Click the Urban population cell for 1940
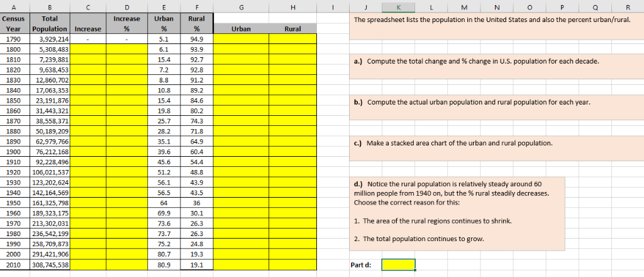 pyautogui.click(x=241, y=193)
